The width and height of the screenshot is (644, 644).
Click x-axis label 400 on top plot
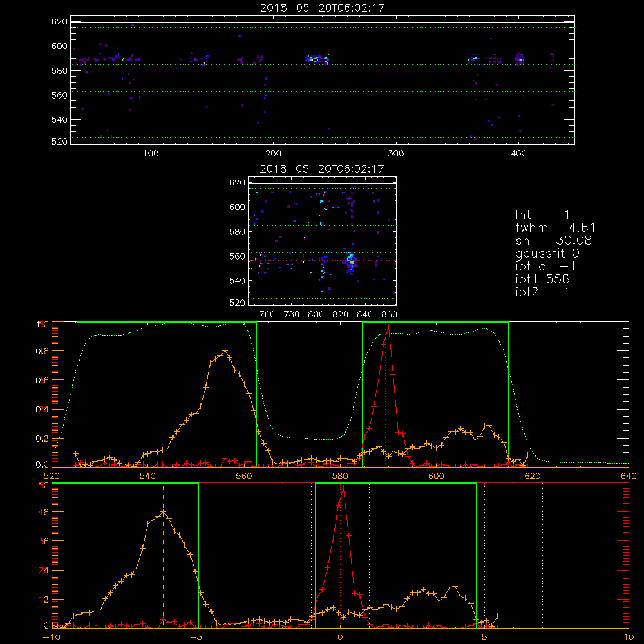518,154
